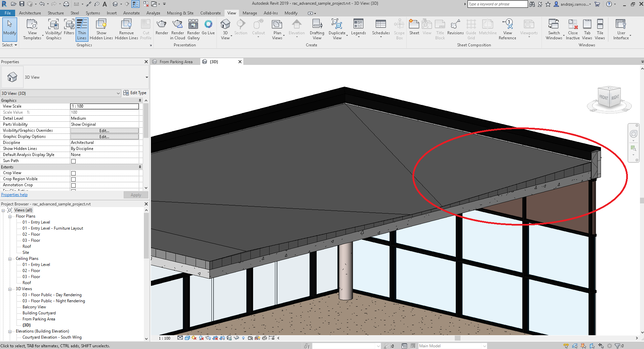
Task: Collapse the Floor Plans tree branch
Action: coord(10,216)
